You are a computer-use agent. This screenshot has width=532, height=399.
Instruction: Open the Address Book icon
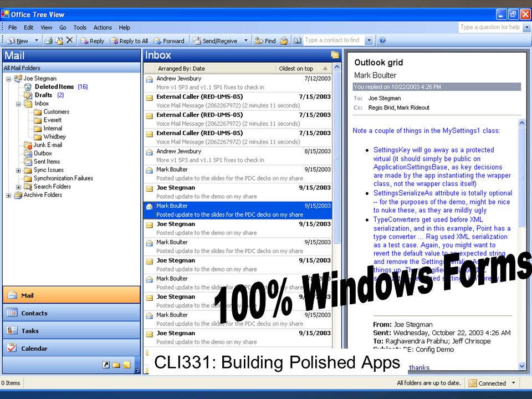[x=298, y=40]
